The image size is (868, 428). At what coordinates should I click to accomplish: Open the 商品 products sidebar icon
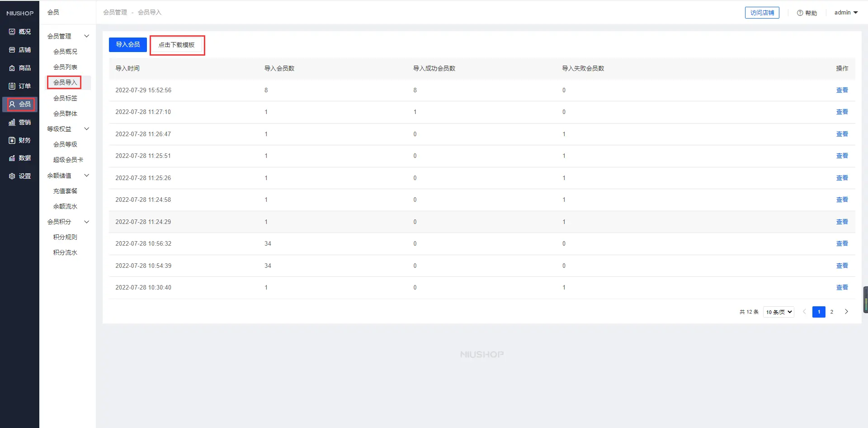coord(12,68)
